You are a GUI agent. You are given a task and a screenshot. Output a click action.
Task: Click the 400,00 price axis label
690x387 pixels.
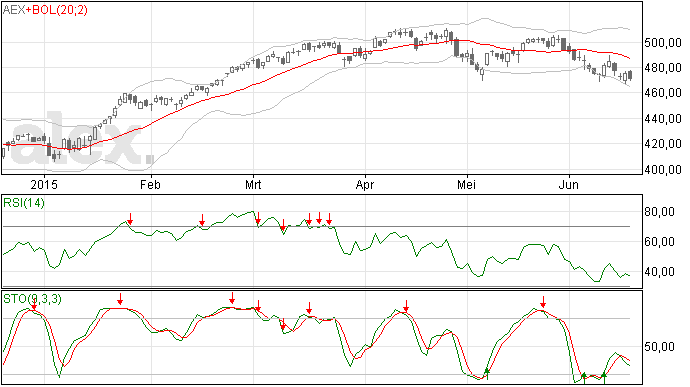pyautogui.click(x=663, y=169)
